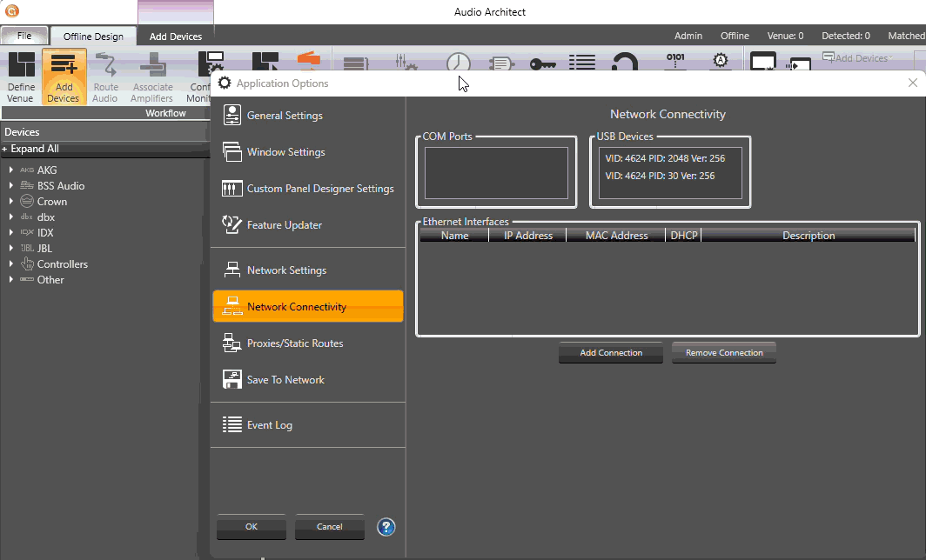Click the Remove Connection button
This screenshot has width=926, height=560.
coord(724,353)
